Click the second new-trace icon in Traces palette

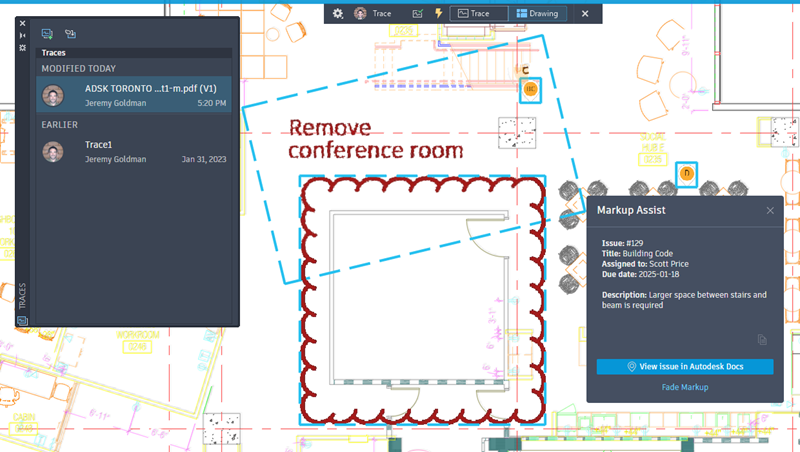click(70, 34)
